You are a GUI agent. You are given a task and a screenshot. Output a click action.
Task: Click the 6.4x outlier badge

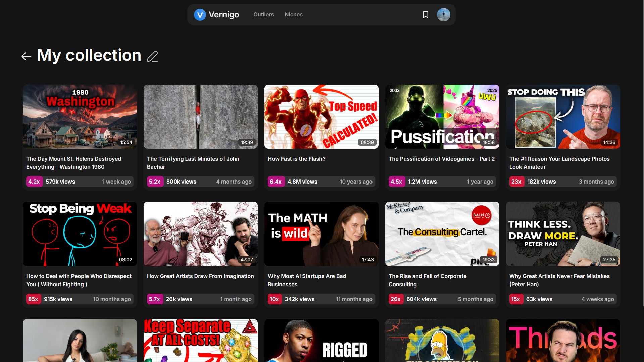(x=276, y=182)
